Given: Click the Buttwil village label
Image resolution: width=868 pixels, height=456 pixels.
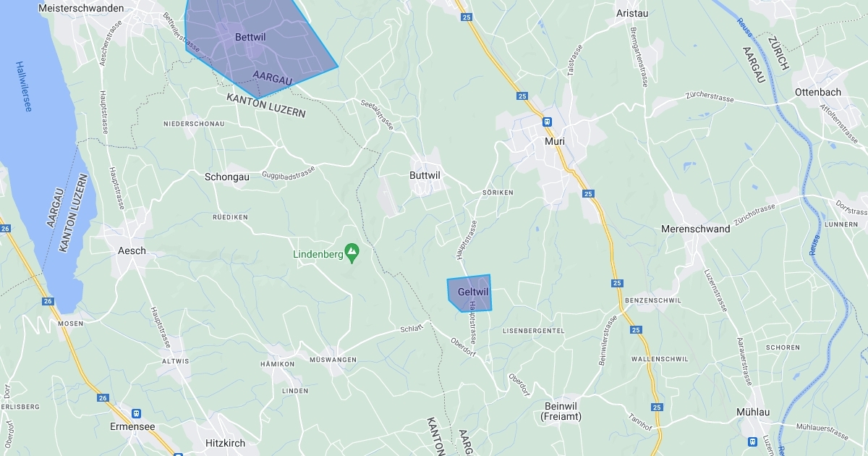Looking at the screenshot, I should 425,175.
